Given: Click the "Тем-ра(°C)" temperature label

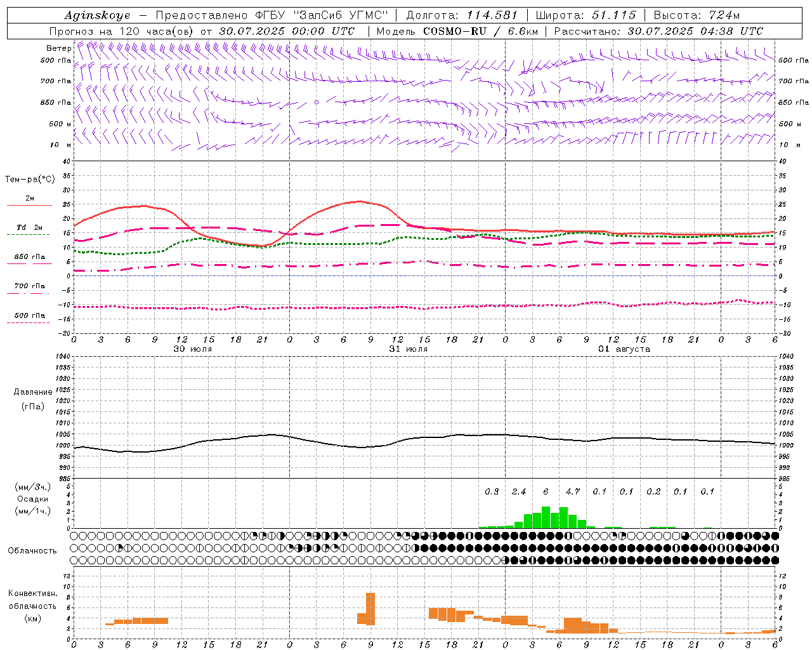Looking at the screenshot, I should click(30, 180).
